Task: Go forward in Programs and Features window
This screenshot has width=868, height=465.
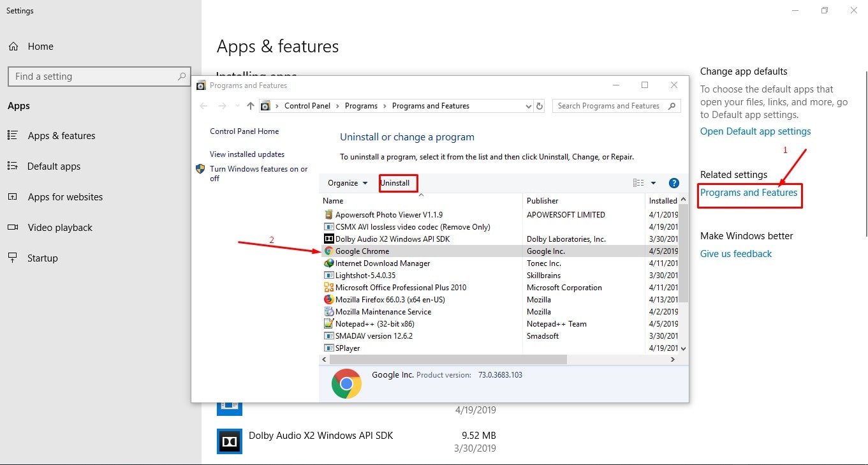Action: (x=222, y=106)
